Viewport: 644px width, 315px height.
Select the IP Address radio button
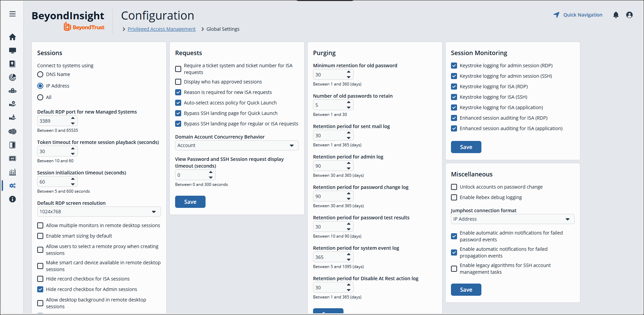point(40,86)
